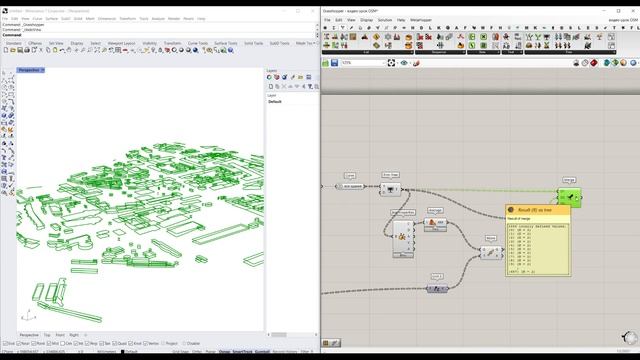The image size is (640, 360).
Task: Expand the first black panel bar in Grasshopper ribbon
Action: click(411, 52)
